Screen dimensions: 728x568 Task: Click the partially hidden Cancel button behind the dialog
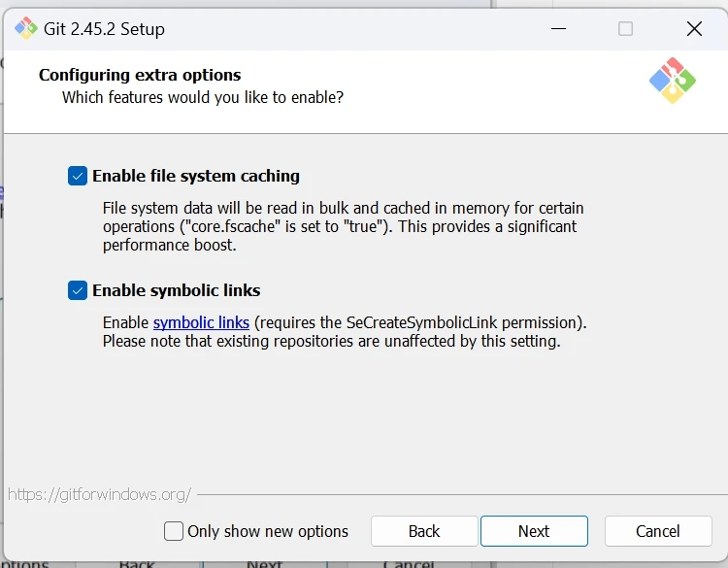coord(409,563)
